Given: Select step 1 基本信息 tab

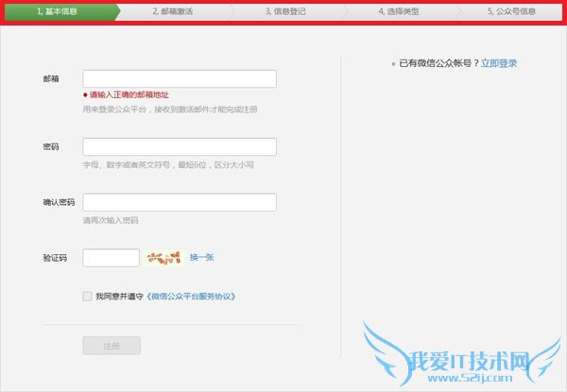Looking at the screenshot, I should [x=61, y=11].
